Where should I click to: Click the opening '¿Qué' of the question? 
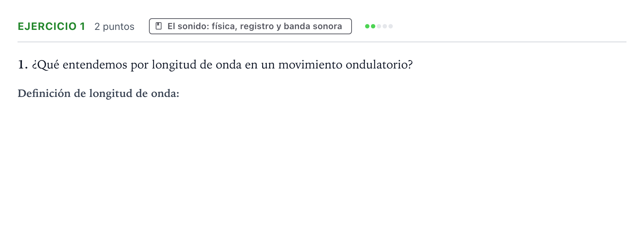[46, 65]
